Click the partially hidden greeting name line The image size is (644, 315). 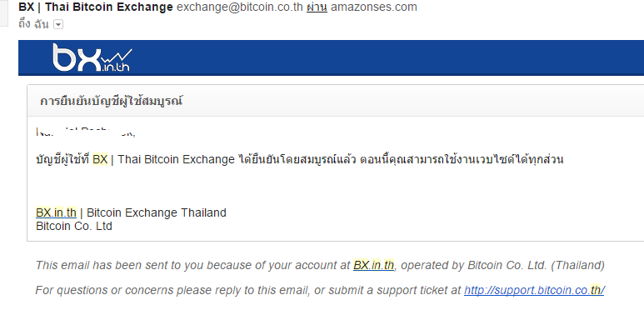pyautogui.click(x=86, y=132)
